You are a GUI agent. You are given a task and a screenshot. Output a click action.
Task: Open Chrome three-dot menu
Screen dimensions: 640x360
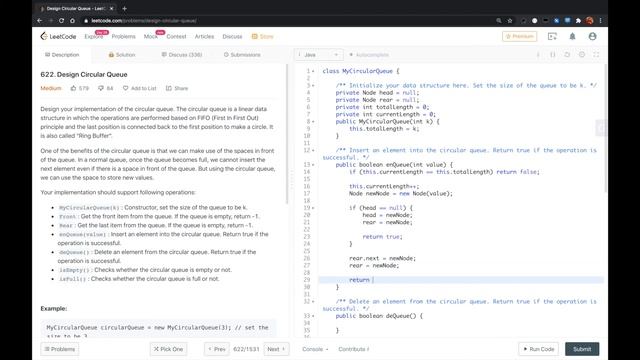click(600, 20)
